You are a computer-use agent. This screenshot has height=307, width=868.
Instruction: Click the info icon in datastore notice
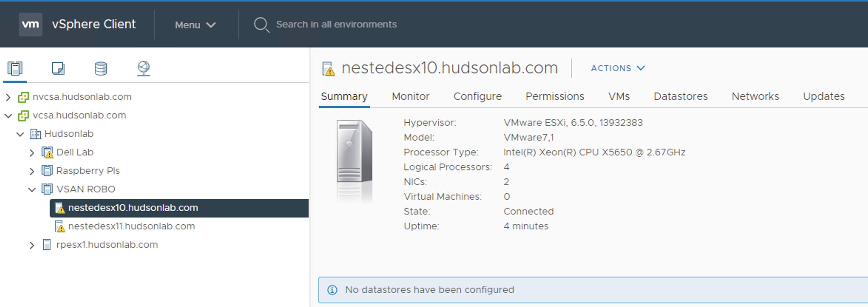coord(332,290)
